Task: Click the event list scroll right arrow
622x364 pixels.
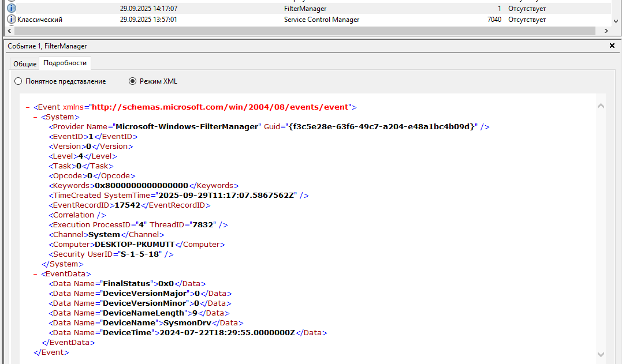Action: (606, 31)
